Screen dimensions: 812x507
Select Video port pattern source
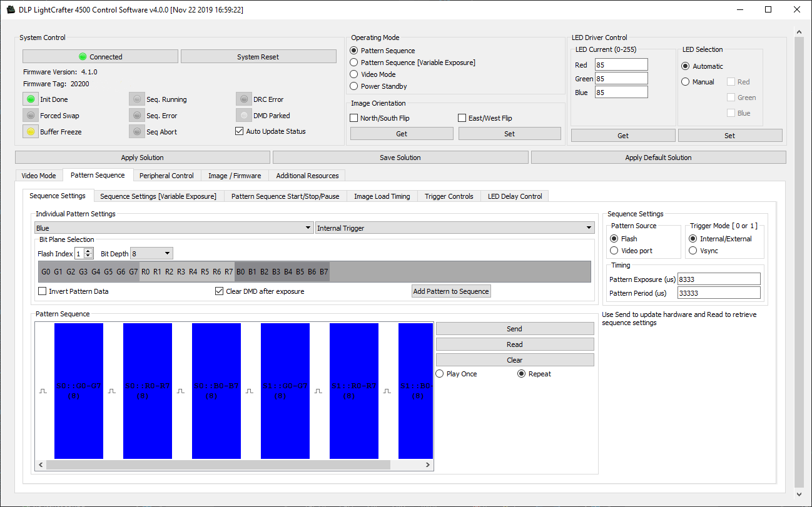[614, 251]
